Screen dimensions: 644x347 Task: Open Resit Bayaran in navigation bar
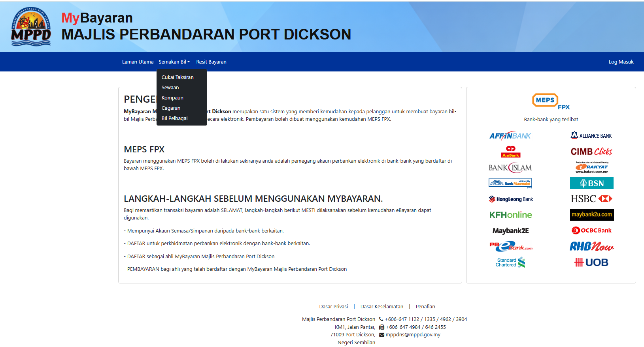pyautogui.click(x=211, y=62)
